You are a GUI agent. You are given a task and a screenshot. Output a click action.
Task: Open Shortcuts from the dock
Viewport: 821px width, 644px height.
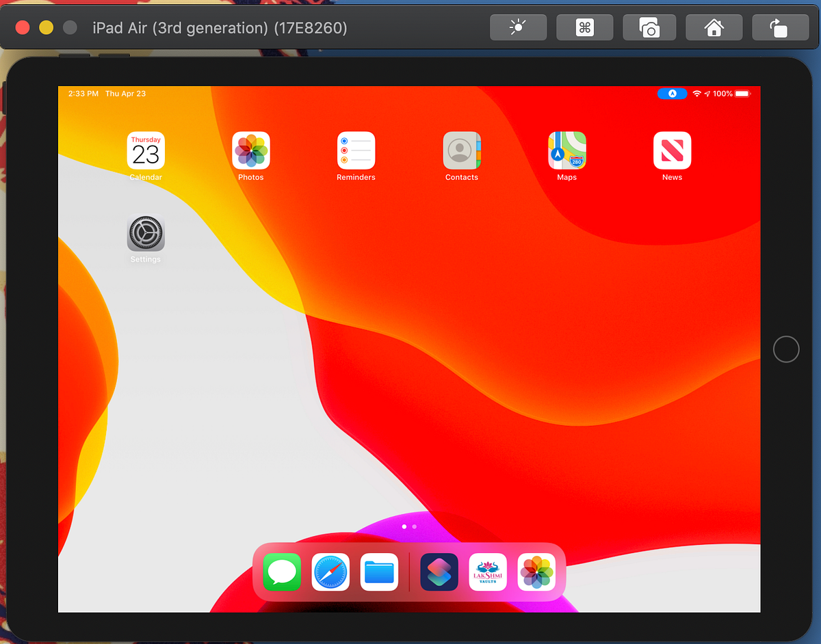pos(439,572)
